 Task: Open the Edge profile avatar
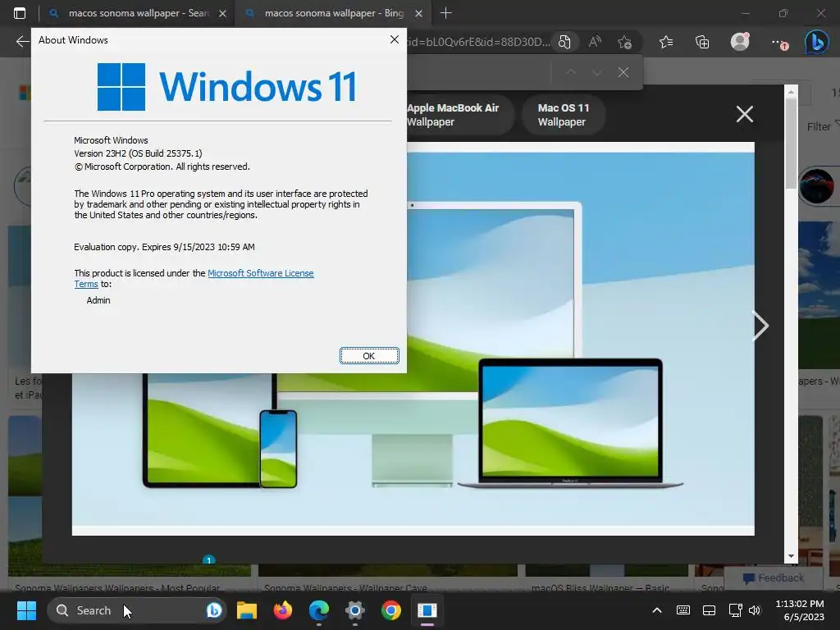pos(740,42)
